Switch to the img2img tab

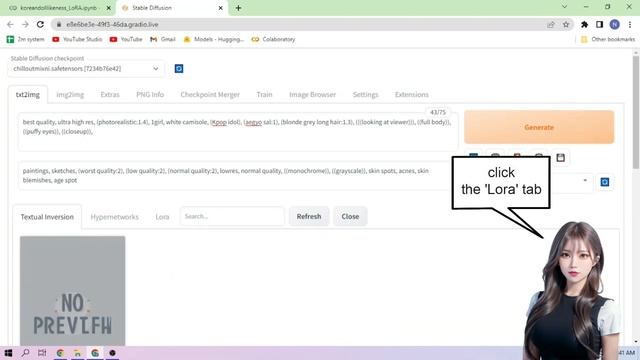(x=70, y=95)
